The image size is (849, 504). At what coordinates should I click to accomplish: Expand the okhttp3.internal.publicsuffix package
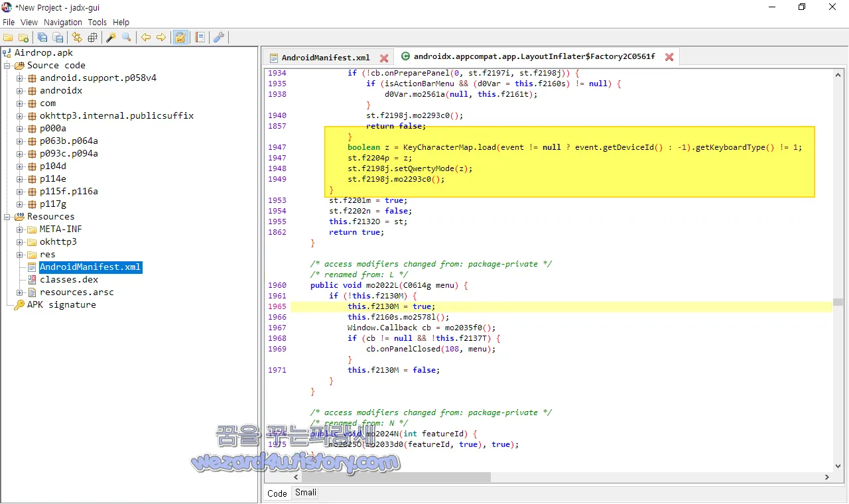pyautogui.click(x=20, y=116)
